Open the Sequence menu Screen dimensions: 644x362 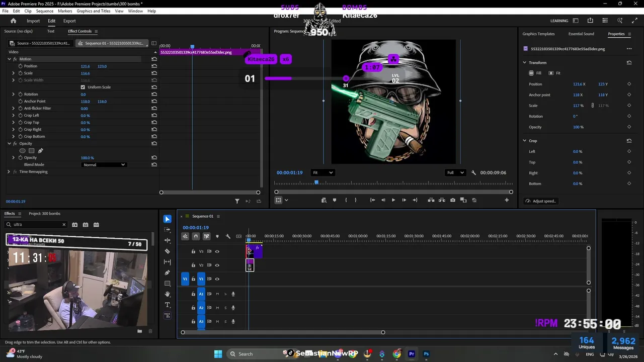coord(45,11)
